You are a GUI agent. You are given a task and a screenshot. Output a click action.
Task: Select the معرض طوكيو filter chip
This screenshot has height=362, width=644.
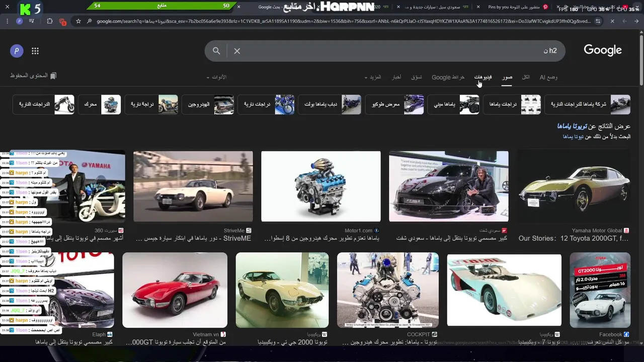[x=394, y=105]
